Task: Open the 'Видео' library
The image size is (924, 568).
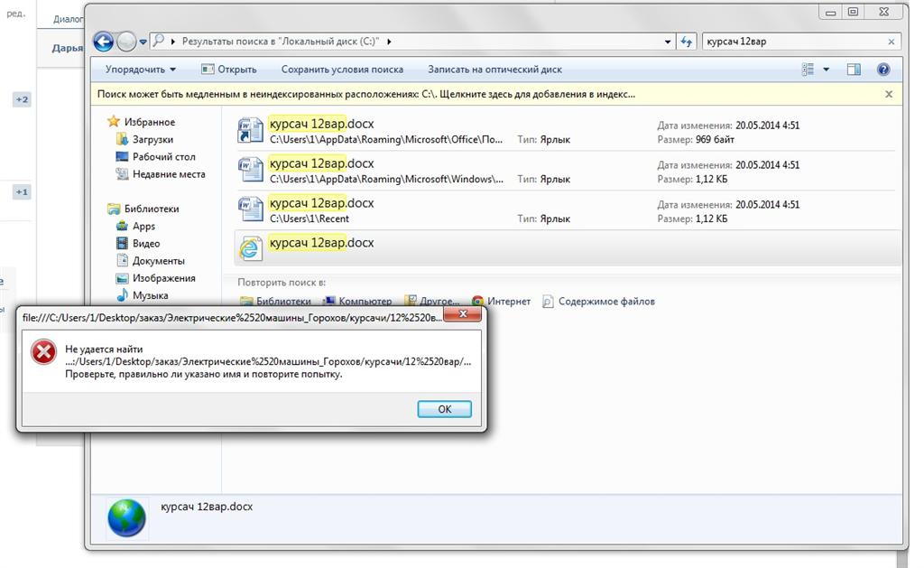Action: 146,244
